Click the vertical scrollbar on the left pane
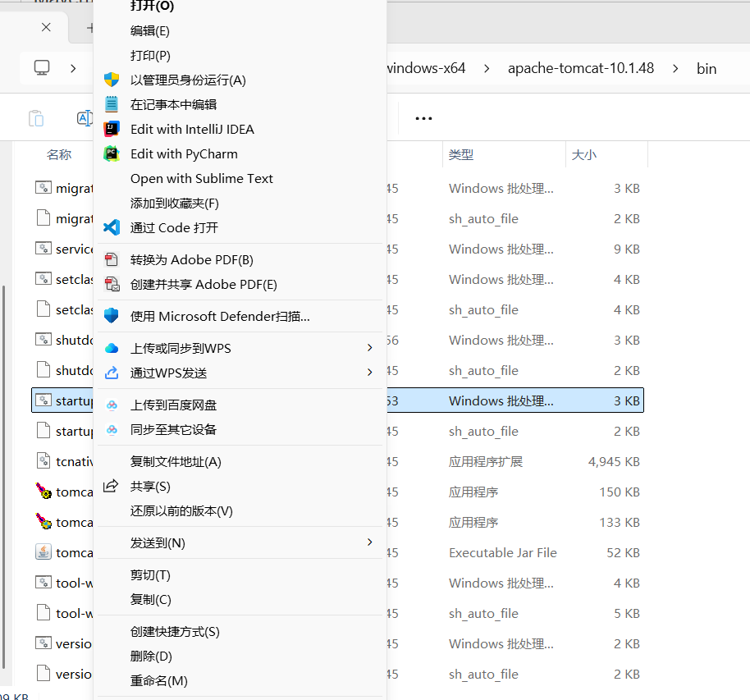Image resolution: width=750 pixels, height=700 pixels. point(4,476)
